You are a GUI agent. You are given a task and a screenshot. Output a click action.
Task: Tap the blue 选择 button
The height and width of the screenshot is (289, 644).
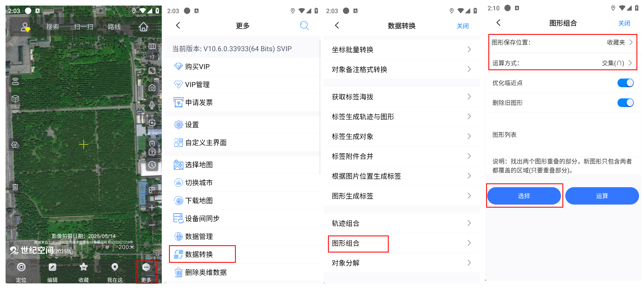point(524,196)
